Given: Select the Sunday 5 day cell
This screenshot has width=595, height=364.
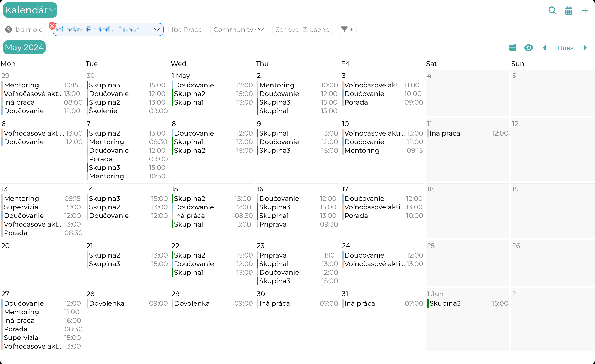Looking at the screenshot, I should [553, 93].
